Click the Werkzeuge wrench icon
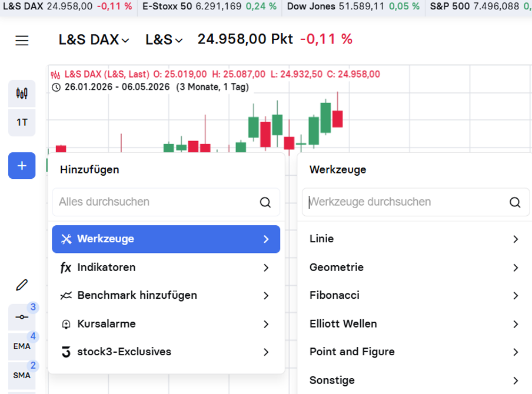Viewport: 532px width, 394px height. coord(66,239)
